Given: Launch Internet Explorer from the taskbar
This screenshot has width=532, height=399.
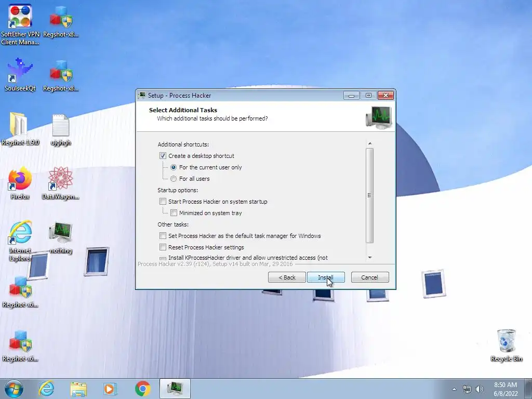Looking at the screenshot, I should (46, 389).
